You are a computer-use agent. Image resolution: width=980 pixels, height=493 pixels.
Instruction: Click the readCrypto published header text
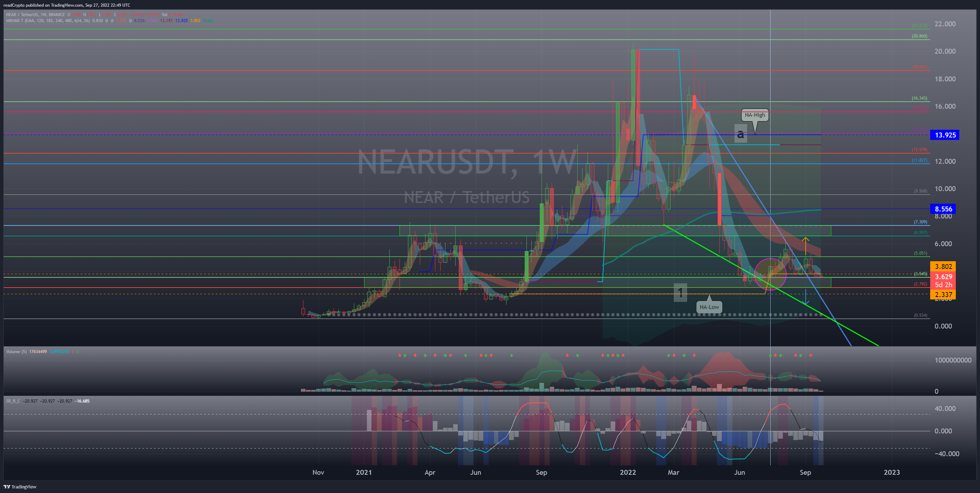(x=67, y=5)
